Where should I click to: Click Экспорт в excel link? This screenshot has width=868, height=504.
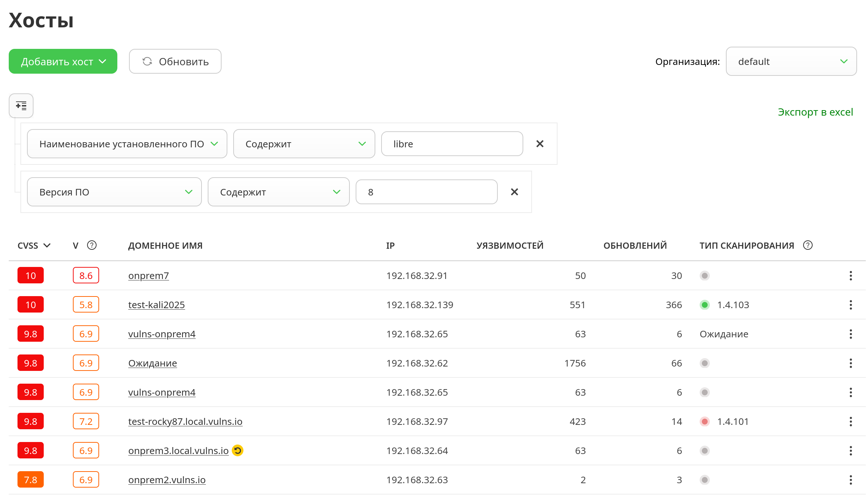tap(815, 112)
